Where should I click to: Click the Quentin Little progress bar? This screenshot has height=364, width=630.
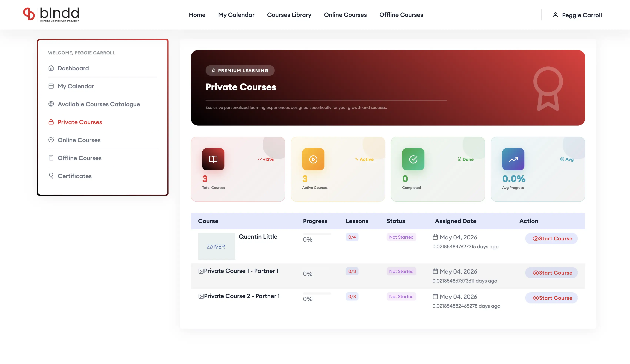(317, 234)
